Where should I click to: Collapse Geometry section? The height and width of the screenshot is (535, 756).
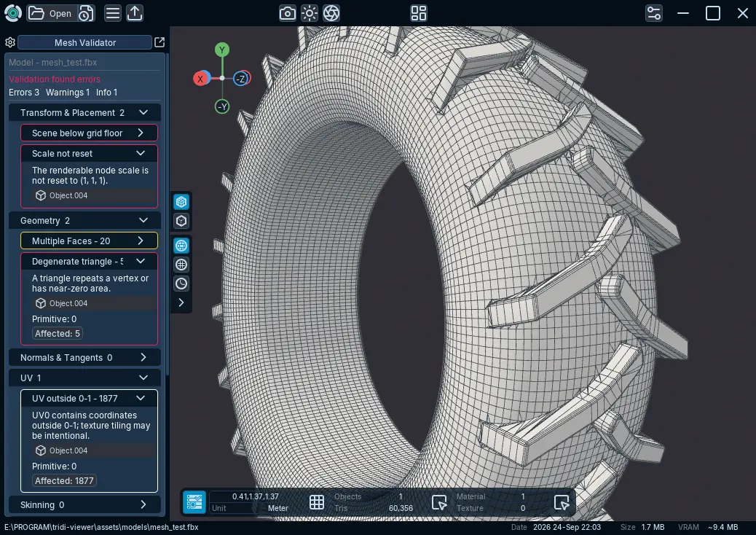[85, 220]
